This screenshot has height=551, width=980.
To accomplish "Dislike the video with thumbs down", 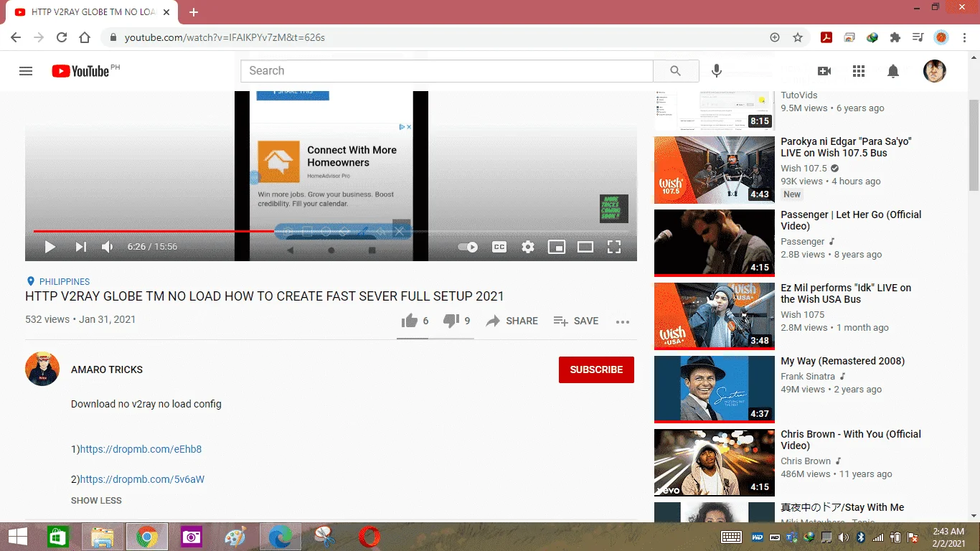I will click(x=456, y=321).
